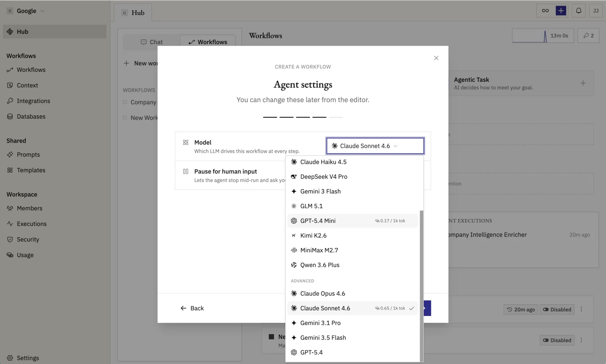Open Databases page
The width and height of the screenshot is (606, 364).
pyautogui.click(x=55, y=117)
